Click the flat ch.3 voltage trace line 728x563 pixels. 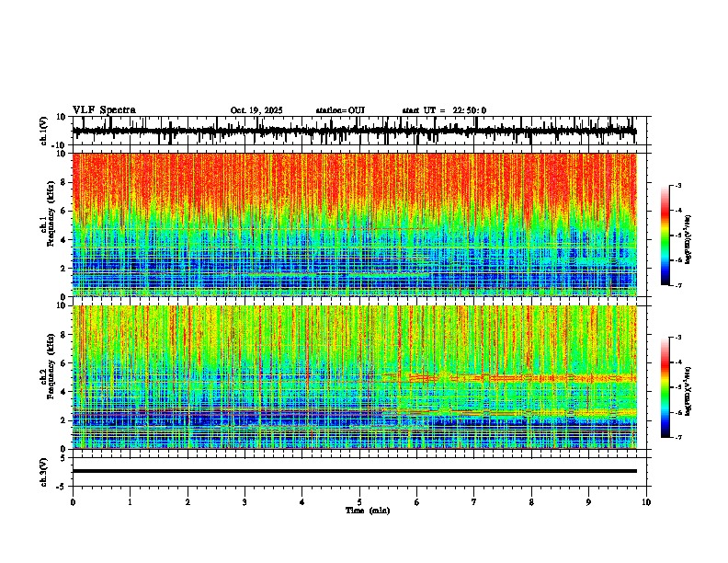tap(355, 471)
